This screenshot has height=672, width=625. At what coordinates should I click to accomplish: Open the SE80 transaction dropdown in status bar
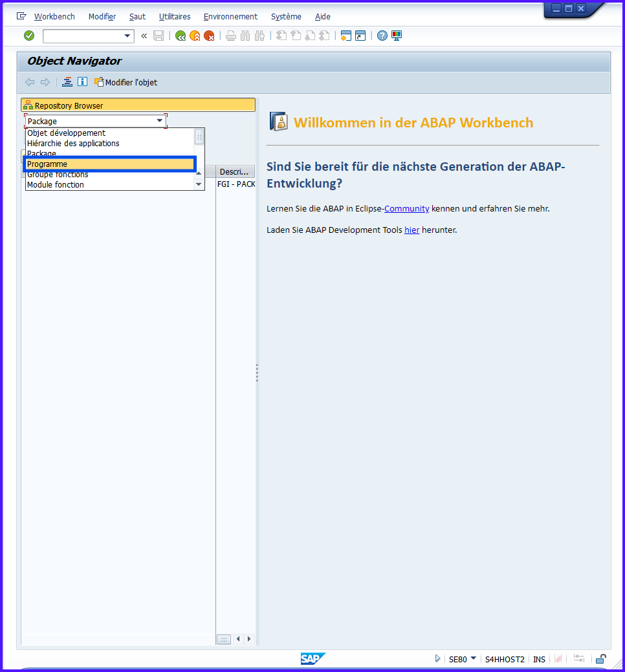click(x=473, y=658)
